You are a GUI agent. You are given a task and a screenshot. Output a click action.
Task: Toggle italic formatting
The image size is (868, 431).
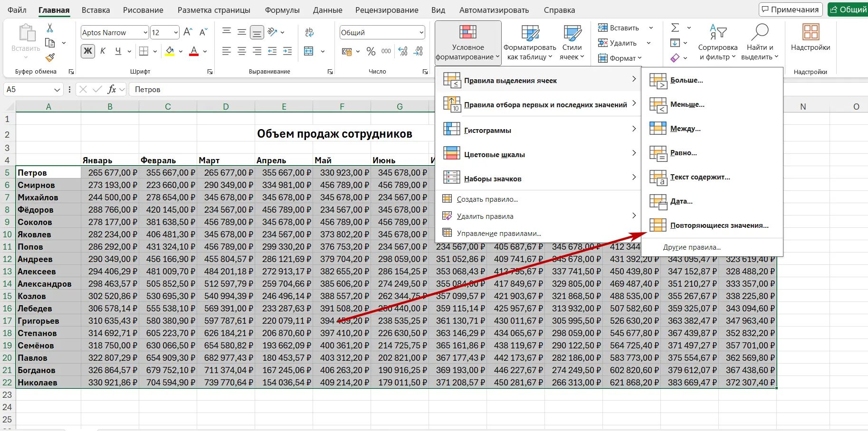click(103, 51)
